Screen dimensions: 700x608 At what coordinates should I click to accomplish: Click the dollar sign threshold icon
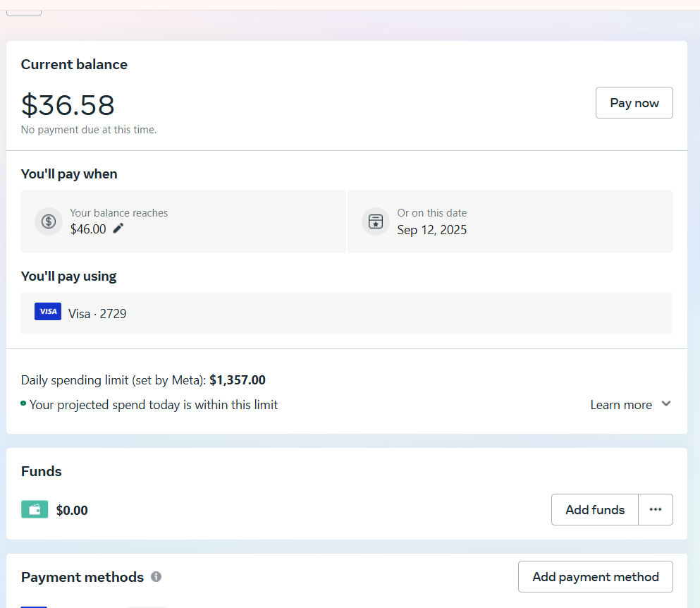tap(49, 221)
